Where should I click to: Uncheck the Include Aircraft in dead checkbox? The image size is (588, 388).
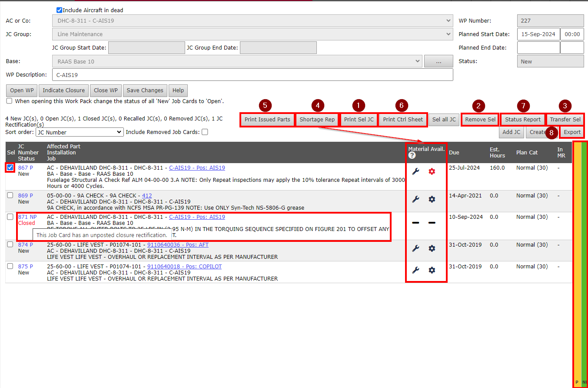(x=60, y=10)
